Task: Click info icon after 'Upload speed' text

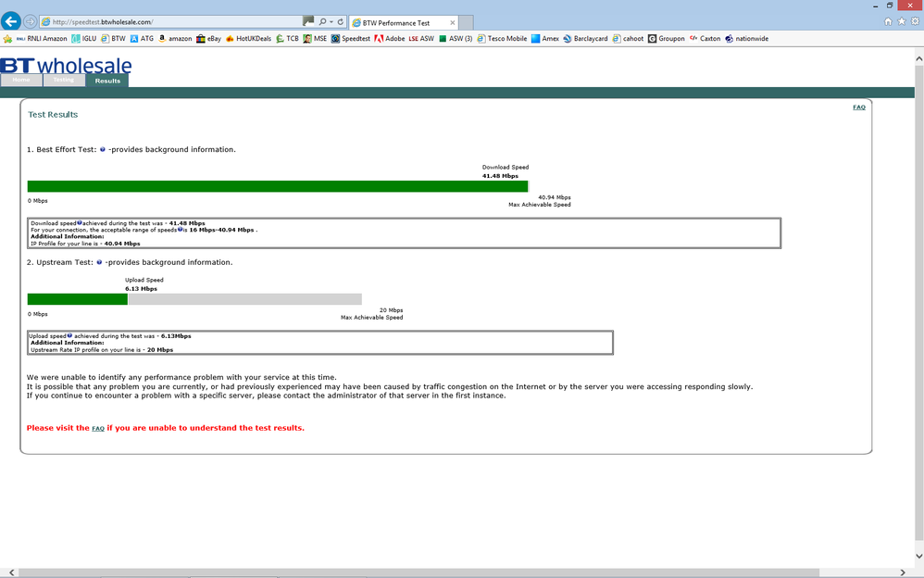Action: click(69, 335)
